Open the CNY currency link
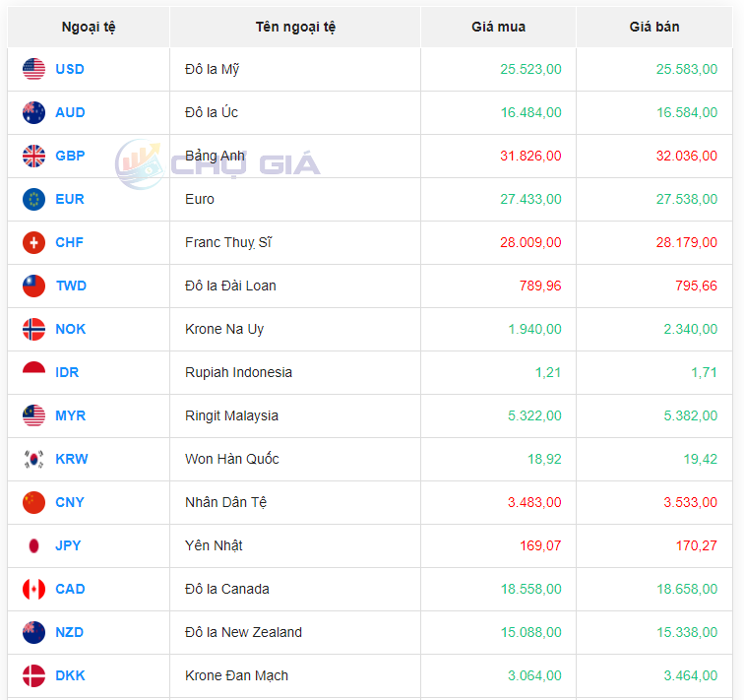This screenshot has height=700, width=744. (x=70, y=502)
